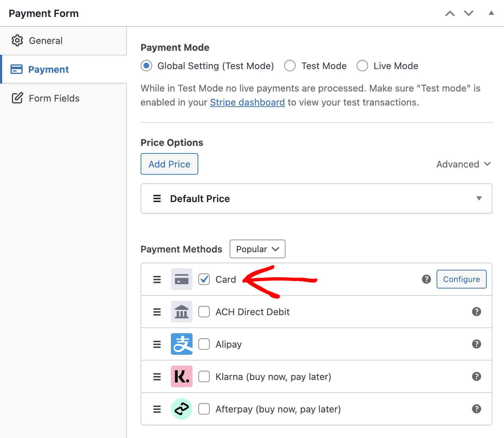Uncheck the Card payment method
This screenshot has width=504, height=438.
[x=204, y=279]
